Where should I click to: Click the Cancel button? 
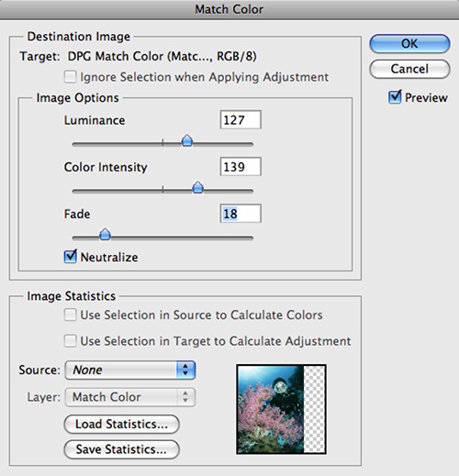click(x=409, y=69)
